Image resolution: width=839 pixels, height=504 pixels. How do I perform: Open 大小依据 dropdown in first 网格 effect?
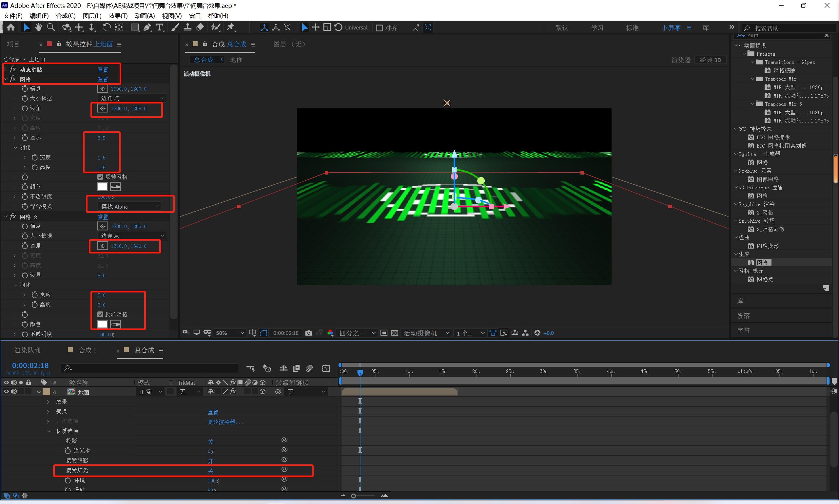click(x=132, y=98)
